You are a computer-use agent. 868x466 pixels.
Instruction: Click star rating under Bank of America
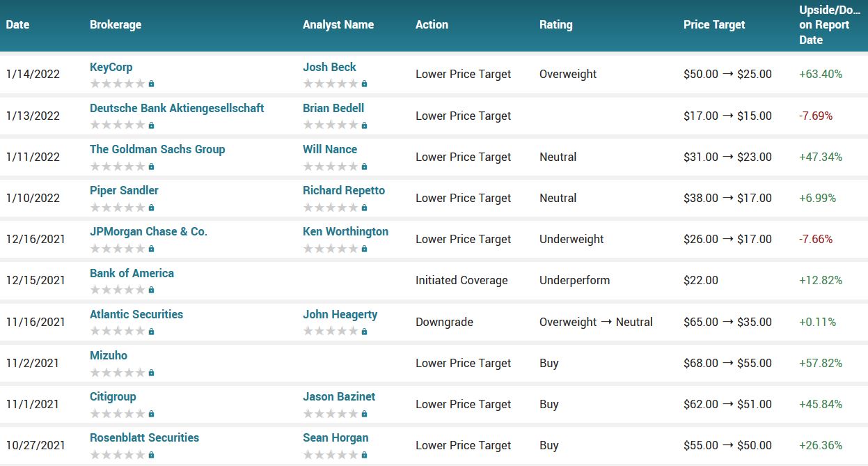[118, 290]
